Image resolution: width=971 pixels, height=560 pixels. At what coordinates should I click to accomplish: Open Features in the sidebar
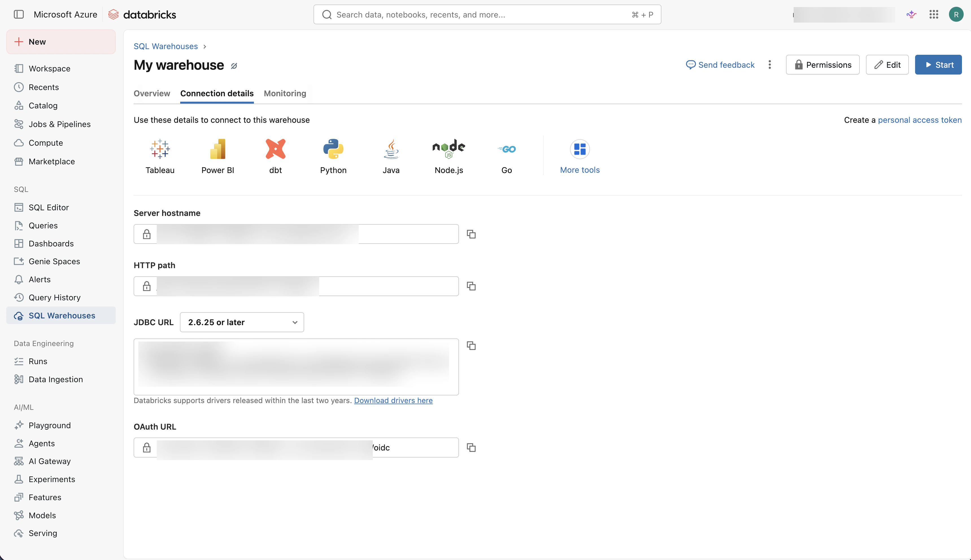coord(61,497)
